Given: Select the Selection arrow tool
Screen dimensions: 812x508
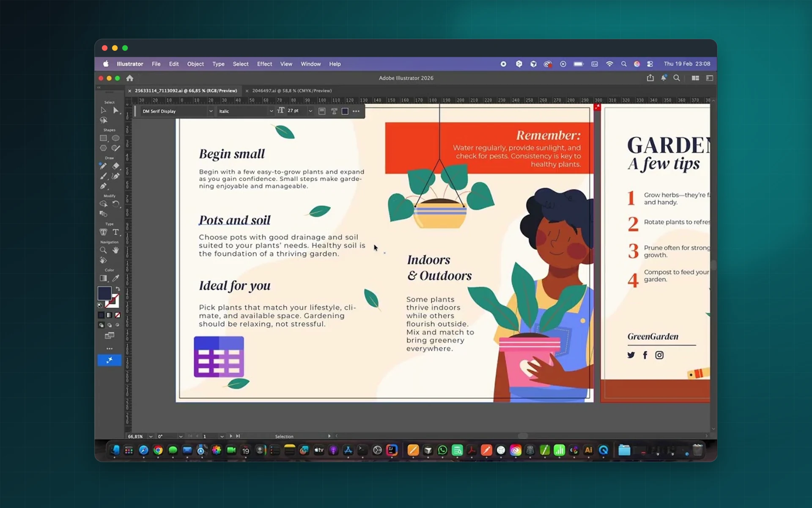Looking at the screenshot, I should (103, 110).
